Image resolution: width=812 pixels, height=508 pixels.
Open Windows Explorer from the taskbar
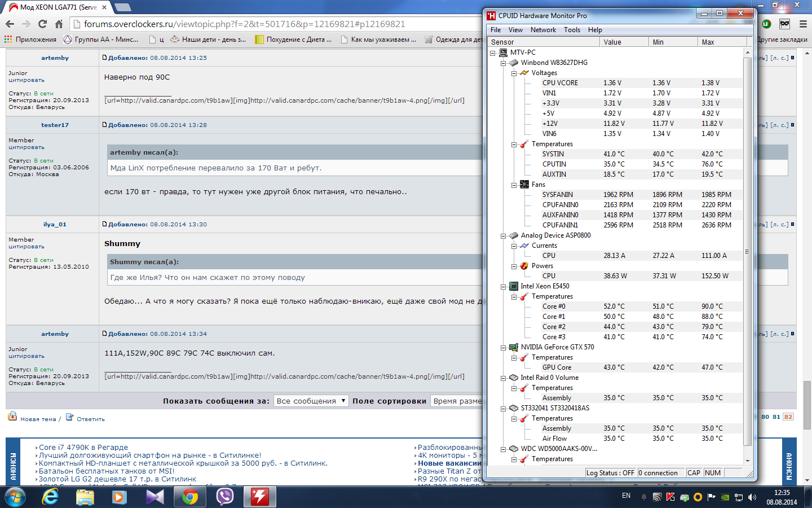click(x=85, y=497)
